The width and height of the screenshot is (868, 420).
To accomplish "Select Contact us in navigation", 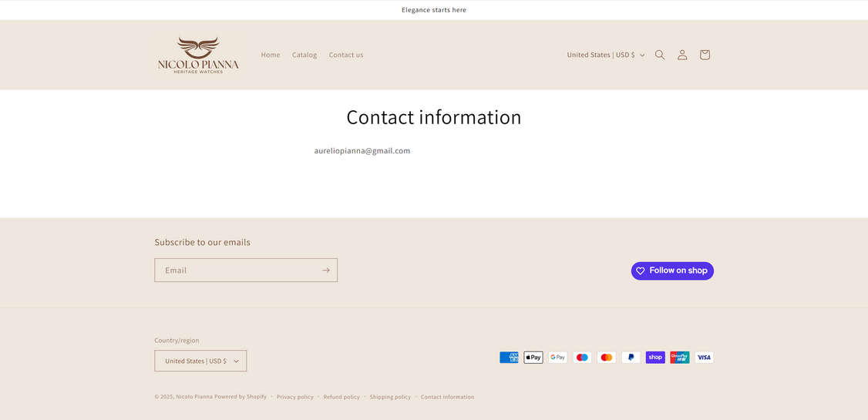I will click(x=346, y=55).
